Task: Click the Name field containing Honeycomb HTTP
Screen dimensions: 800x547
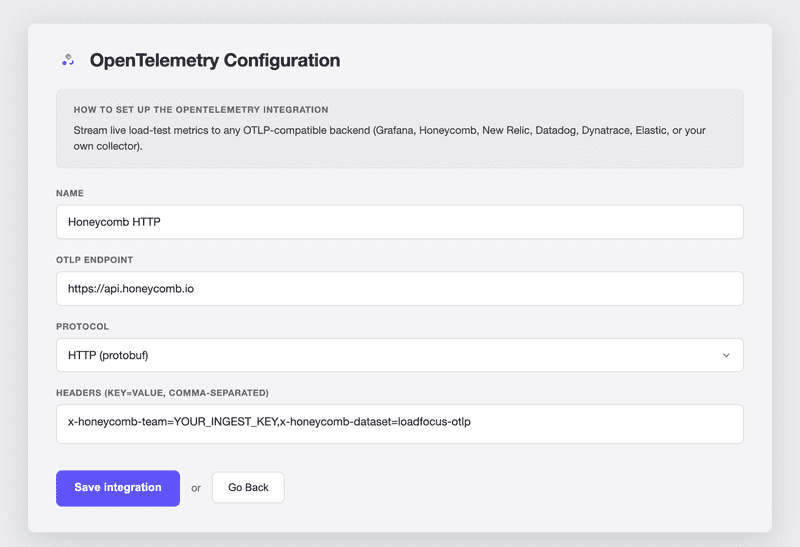Action: (399, 222)
